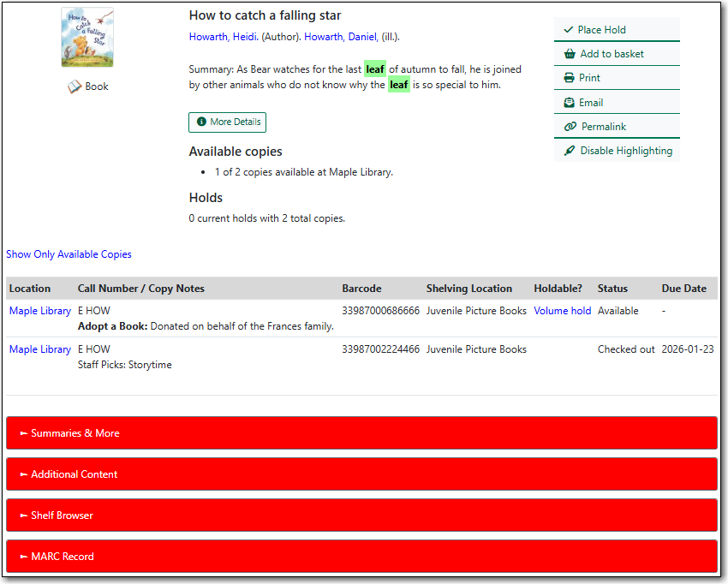This screenshot has height=584, width=728.
Task: Toggle Show Only Available Copies
Action: click(x=69, y=253)
